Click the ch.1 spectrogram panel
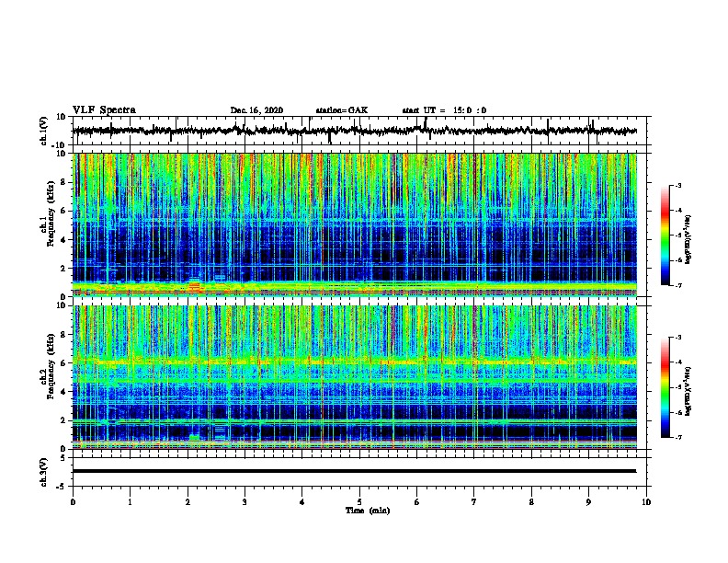The image size is (728, 563). (x=355, y=224)
